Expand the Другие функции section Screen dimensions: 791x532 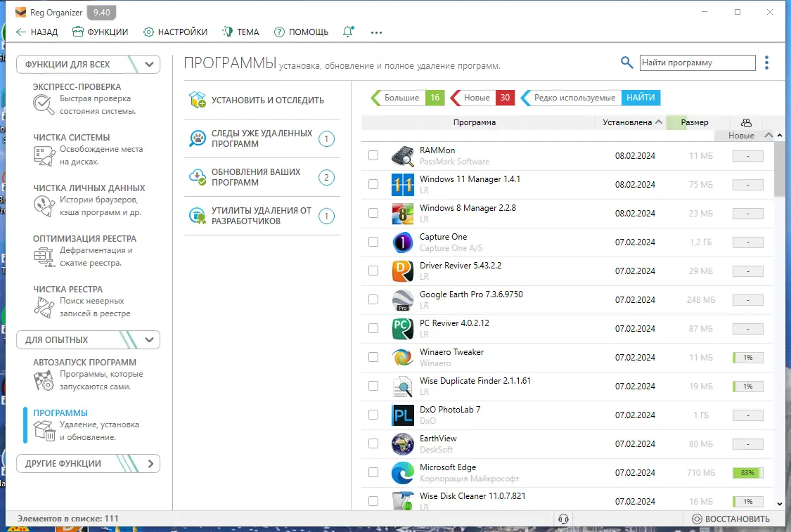click(x=88, y=463)
